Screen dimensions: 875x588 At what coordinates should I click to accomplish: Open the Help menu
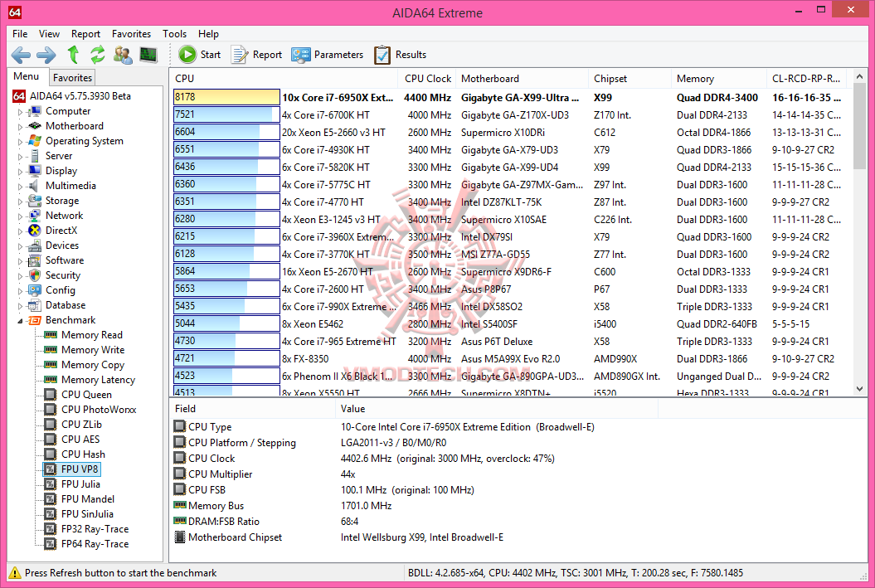[x=208, y=34]
